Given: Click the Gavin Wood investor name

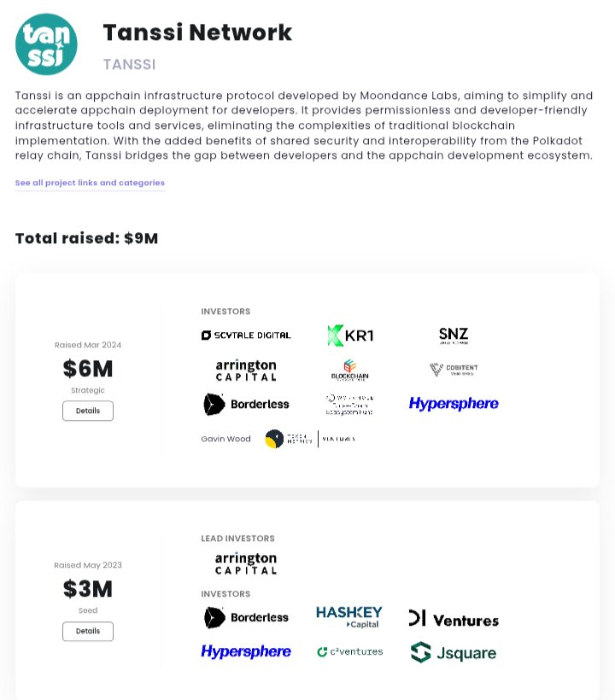Looking at the screenshot, I should pos(225,439).
